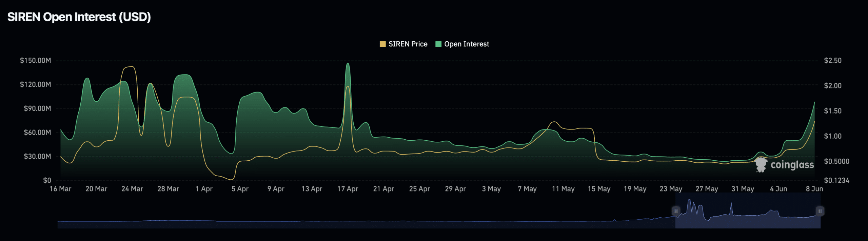Click the 11 May date label

(563, 189)
